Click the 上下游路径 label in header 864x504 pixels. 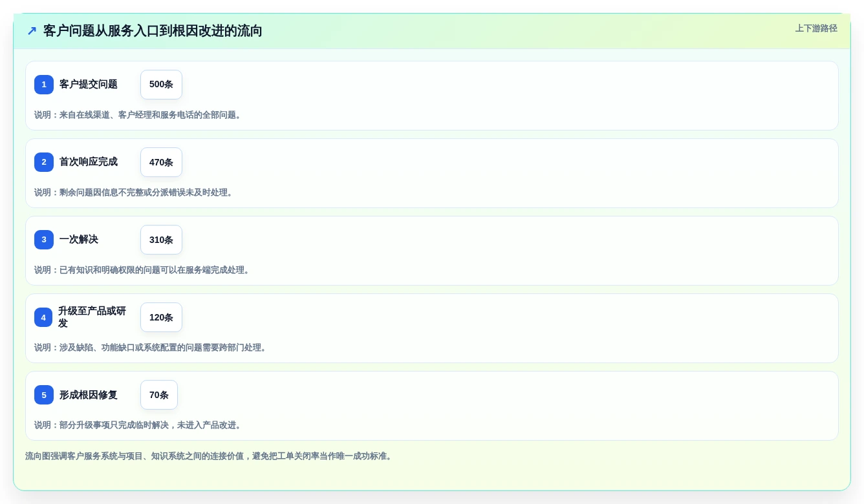[816, 28]
